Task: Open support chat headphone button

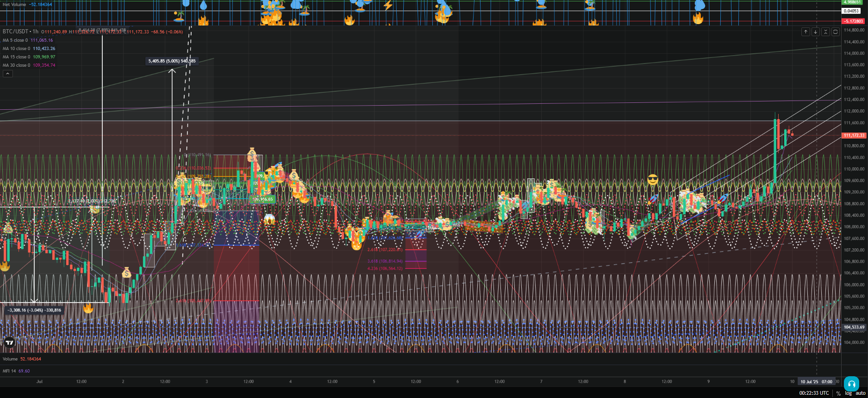Action: 851,384
